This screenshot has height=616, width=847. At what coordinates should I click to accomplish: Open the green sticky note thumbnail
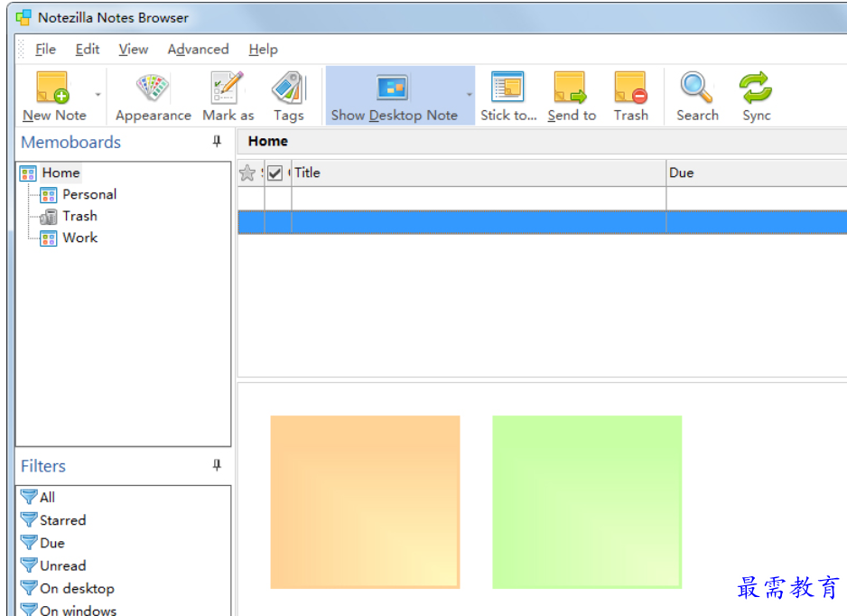pos(587,502)
